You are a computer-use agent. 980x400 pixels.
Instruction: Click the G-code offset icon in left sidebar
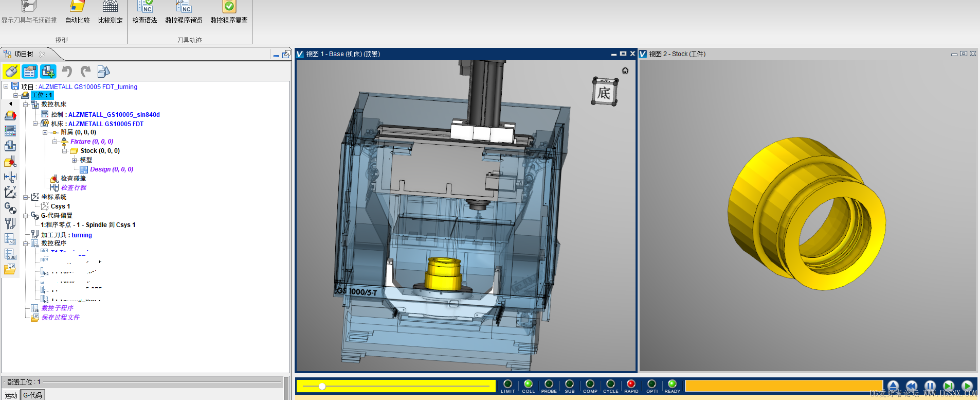(x=10, y=207)
